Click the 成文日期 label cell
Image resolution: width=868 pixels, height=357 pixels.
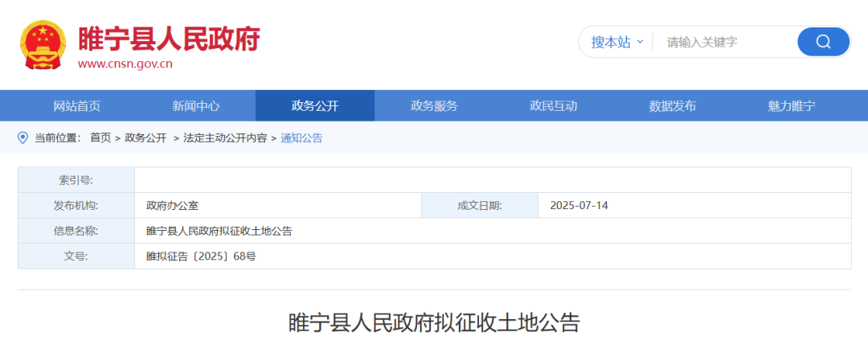480,206
